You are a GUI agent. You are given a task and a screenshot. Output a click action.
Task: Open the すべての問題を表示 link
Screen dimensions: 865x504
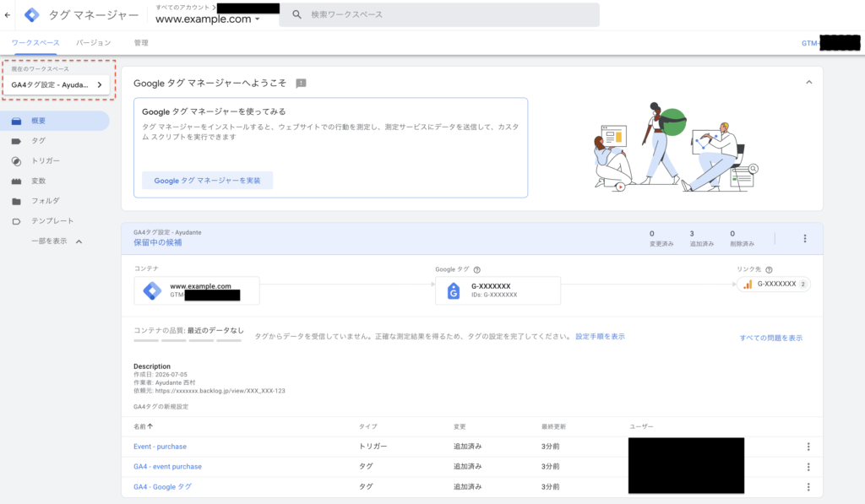click(x=771, y=338)
